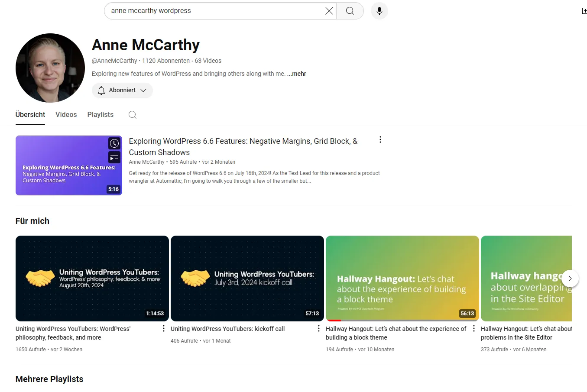Start voice search with the microphone icon
Screen dimensions: 587x392
pos(379,11)
